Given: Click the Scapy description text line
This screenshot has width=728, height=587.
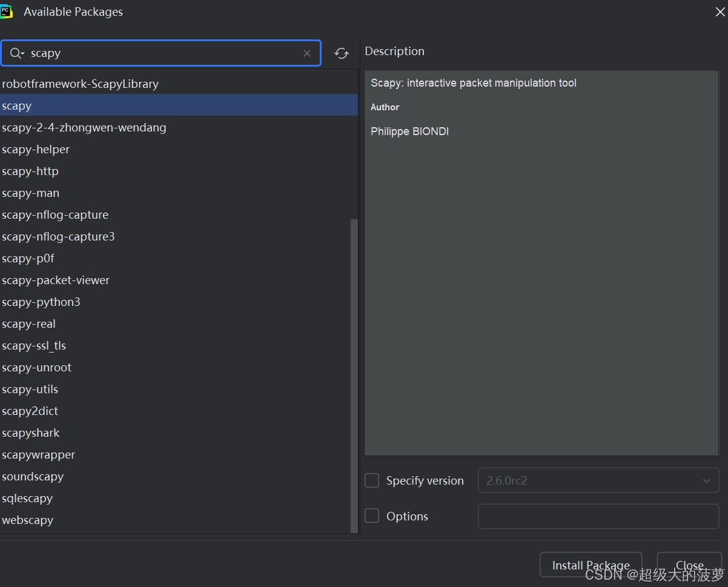Looking at the screenshot, I should tap(474, 83).
